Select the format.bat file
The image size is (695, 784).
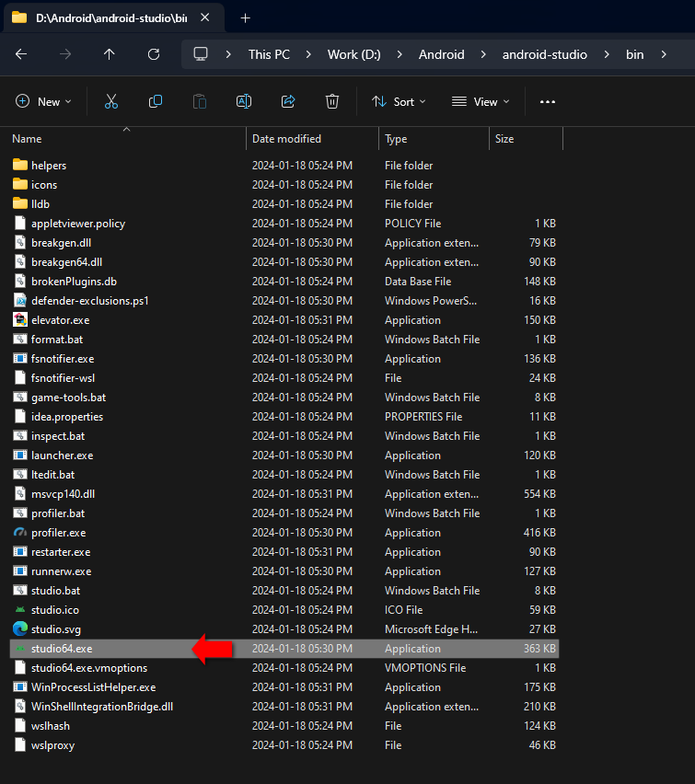pos(57,339)
